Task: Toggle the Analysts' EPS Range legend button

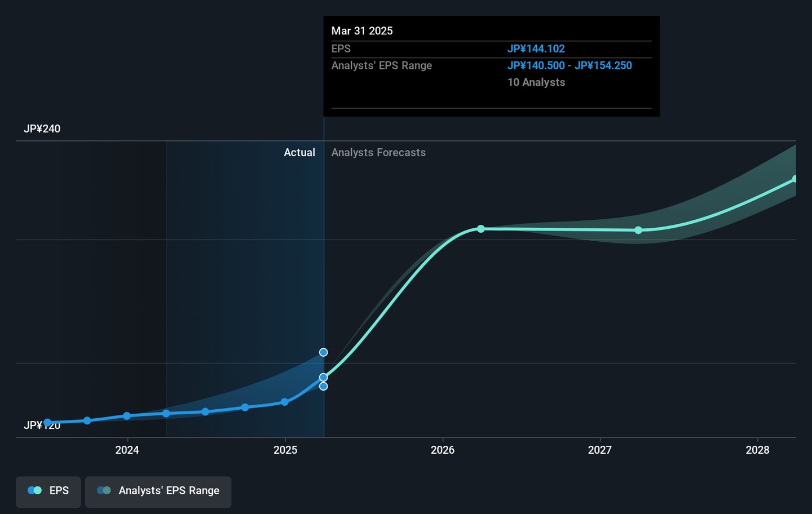Action: [x=158, y=491]
